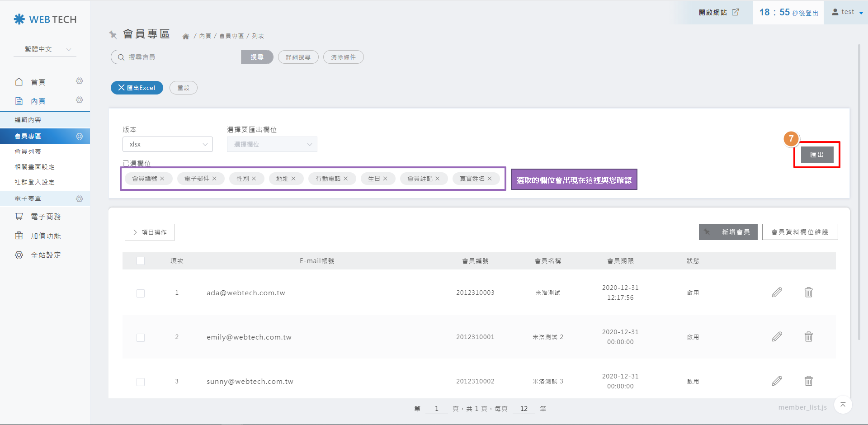Delete the emily@webtech.com.tw member row
Viewport: 868px width, 425px height.
coord(808,337)
